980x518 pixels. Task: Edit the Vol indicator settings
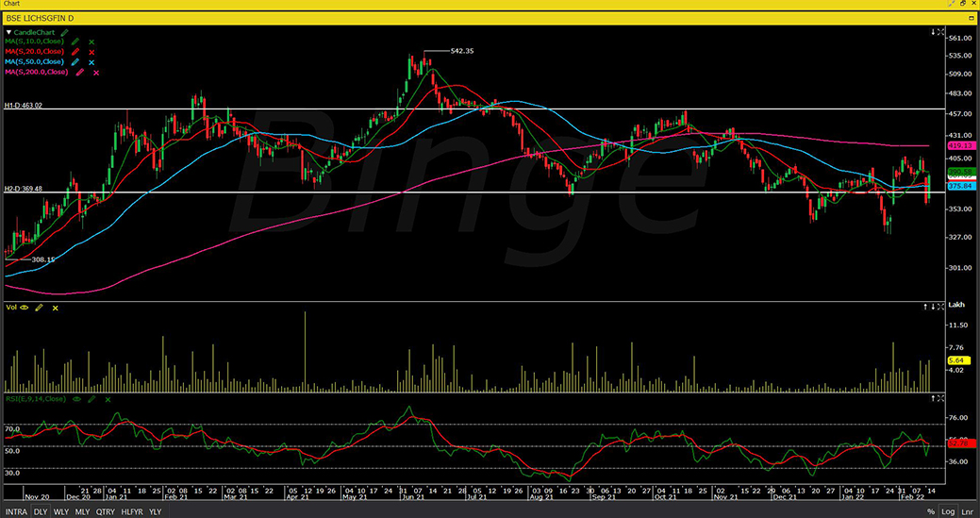(x=40, y=308)
